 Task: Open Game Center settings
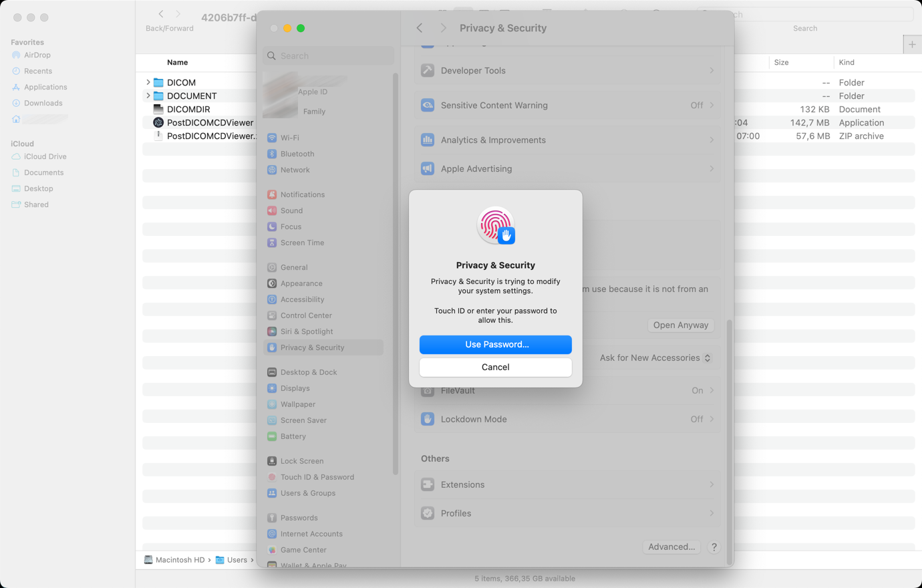(304, 549)
